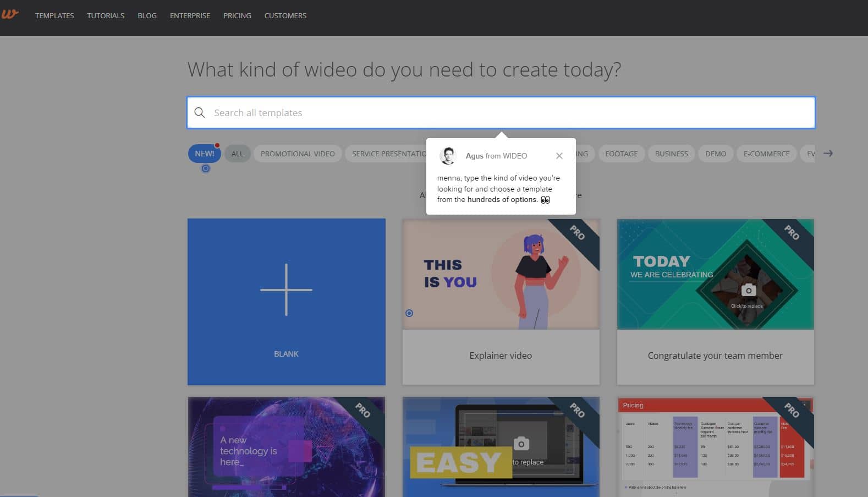Click the magnifier search icon
This screenshot has width=868, height=497.
200,113
